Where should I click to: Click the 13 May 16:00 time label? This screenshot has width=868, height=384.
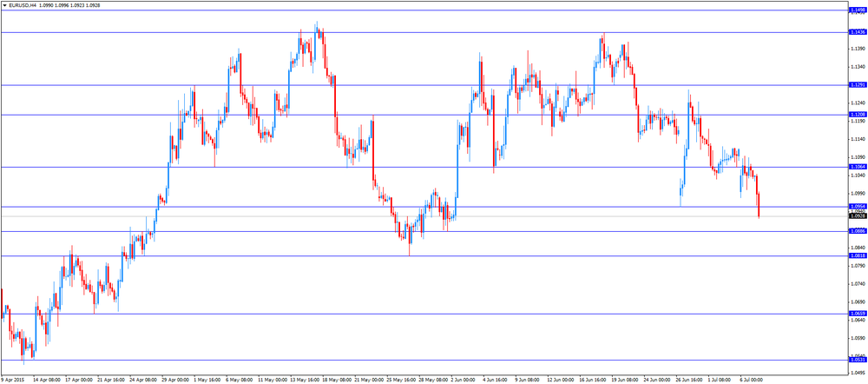coord(303,381)
